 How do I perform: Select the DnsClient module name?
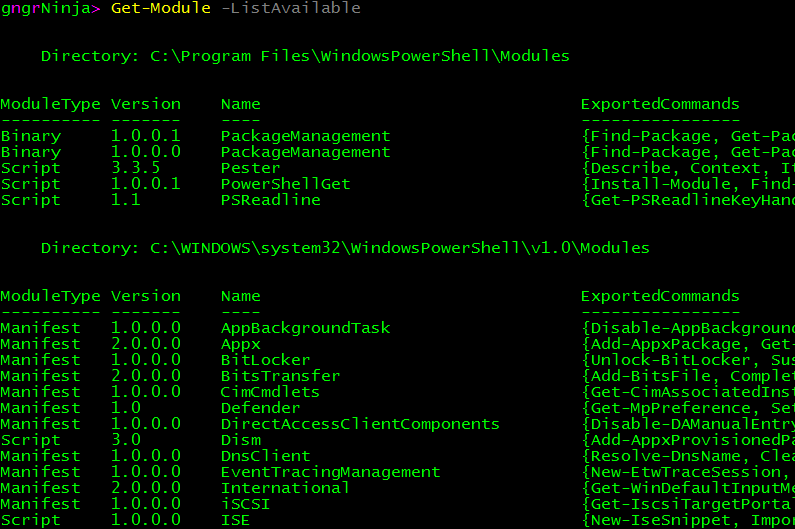[265, 456]
